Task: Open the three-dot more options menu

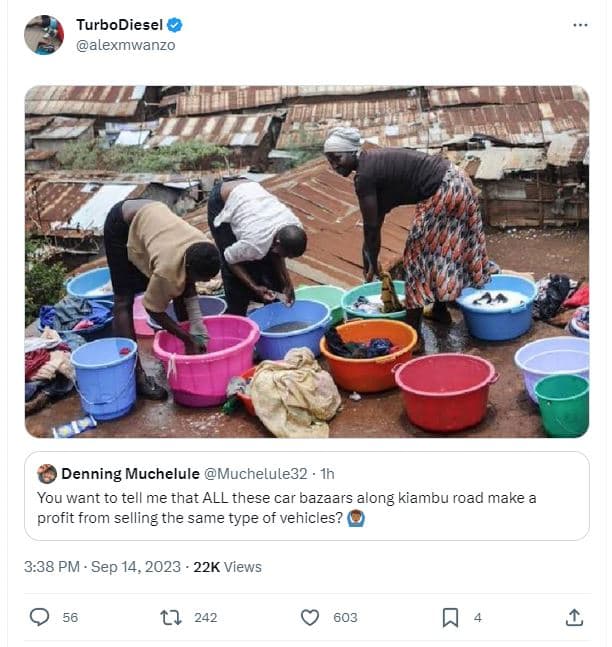Action: (x=580, y=24)
